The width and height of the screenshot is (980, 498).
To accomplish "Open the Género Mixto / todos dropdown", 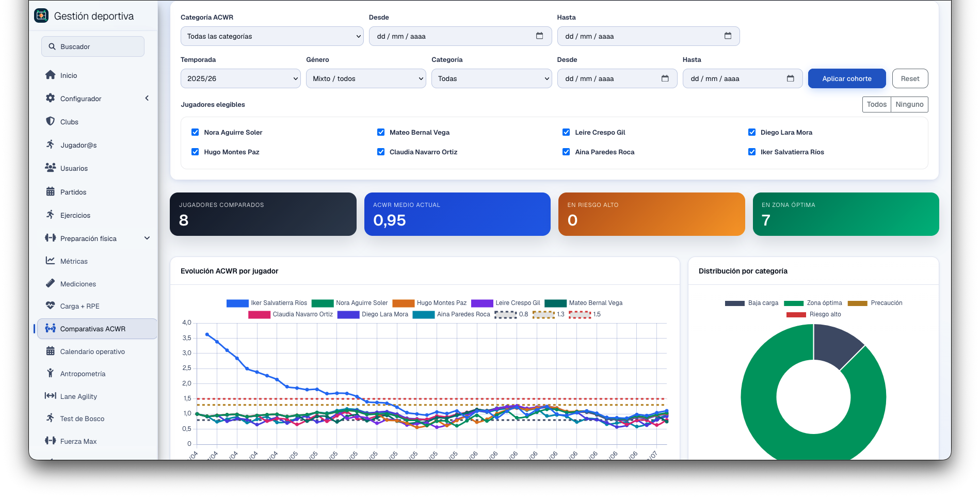I will click(366, 78).
